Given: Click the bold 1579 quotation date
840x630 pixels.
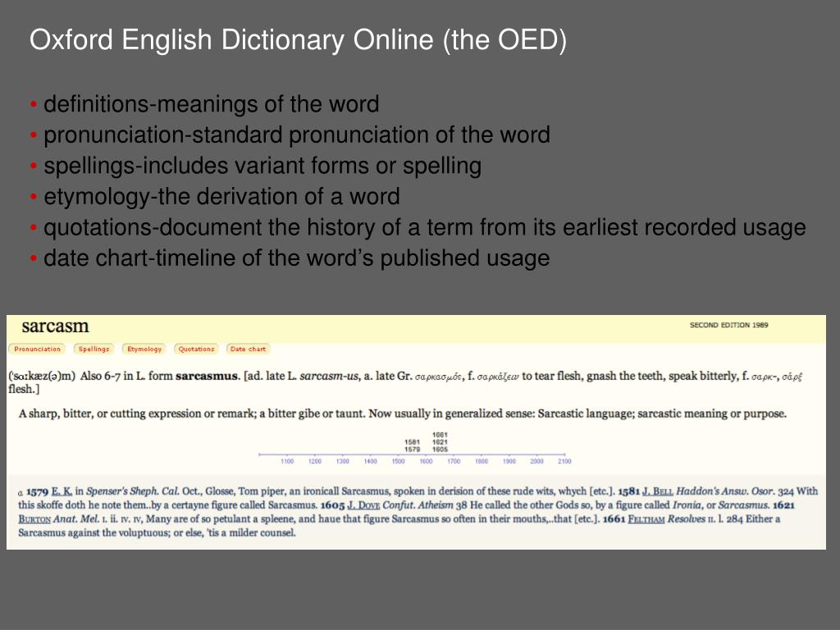Looking at the screenshot, I should tap(38, 491).
